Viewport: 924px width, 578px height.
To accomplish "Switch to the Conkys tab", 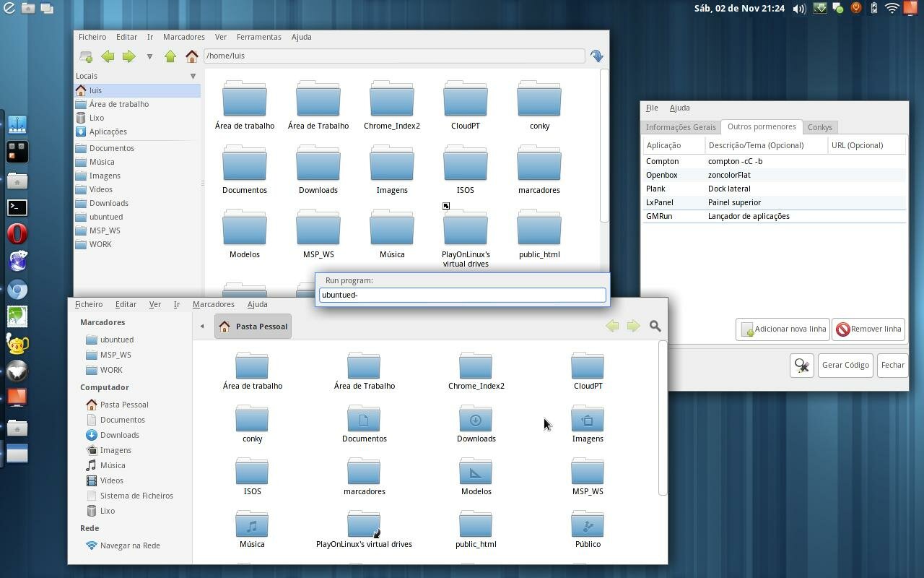I will tap(820, 127).
